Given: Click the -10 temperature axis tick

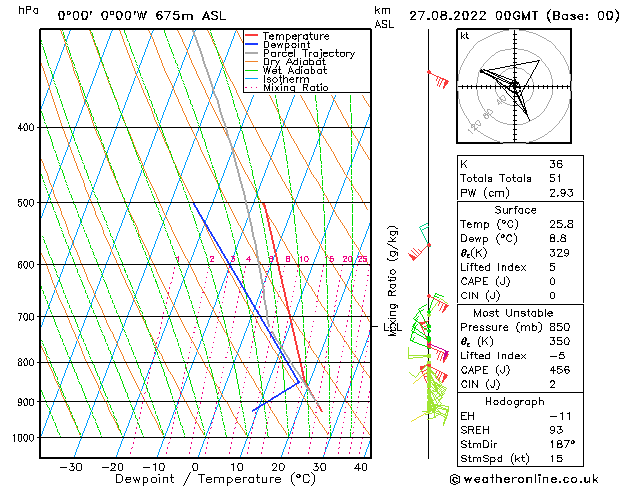Looking at the screenshot, I should point(154,467).
